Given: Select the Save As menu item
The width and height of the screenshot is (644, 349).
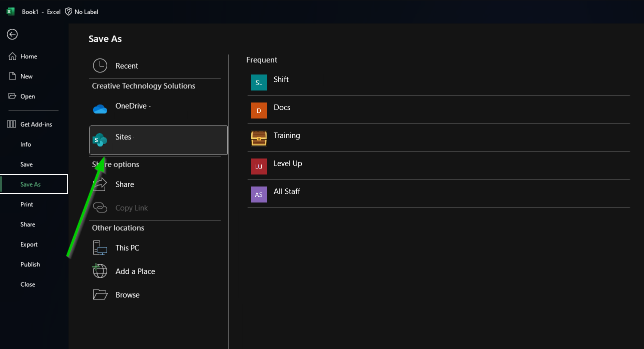Looking at the screenshot, I should coord(34,184).
